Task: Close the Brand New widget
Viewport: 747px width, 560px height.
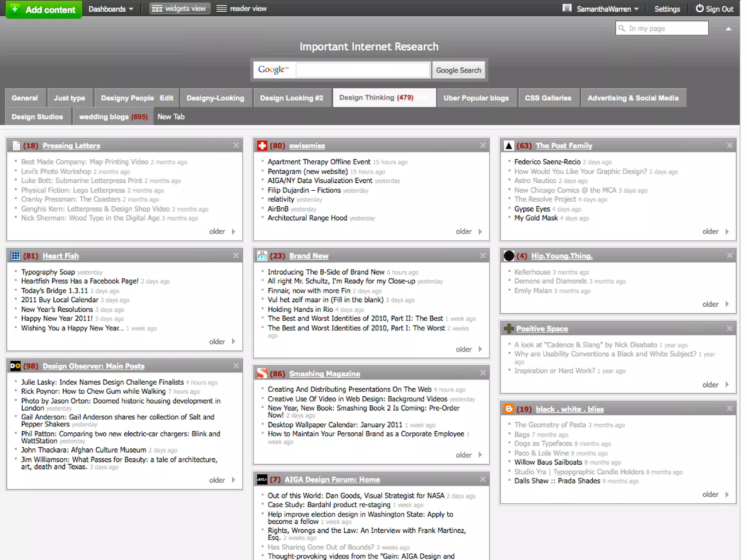Action: pyautogui.click(x=483, y=256)
